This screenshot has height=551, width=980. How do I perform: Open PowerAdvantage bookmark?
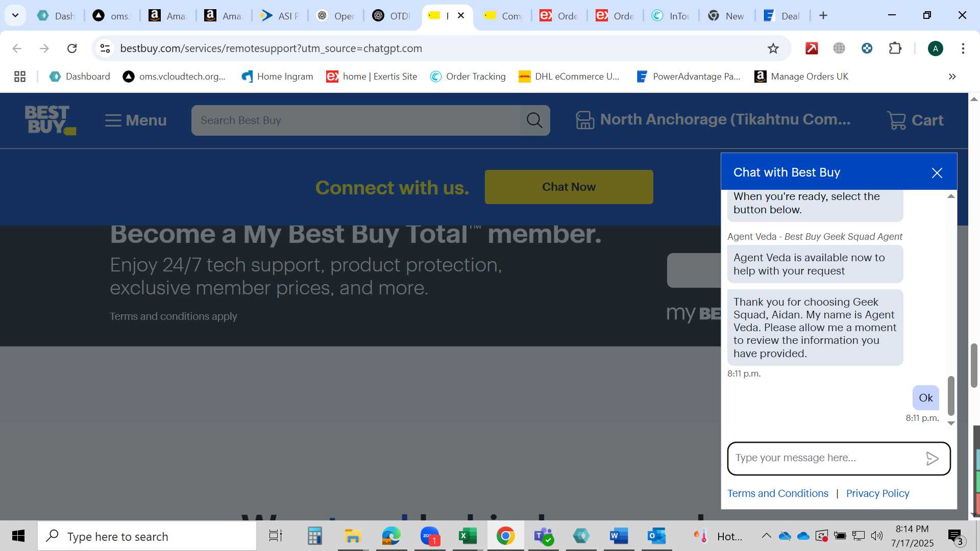tap(688, 77)
